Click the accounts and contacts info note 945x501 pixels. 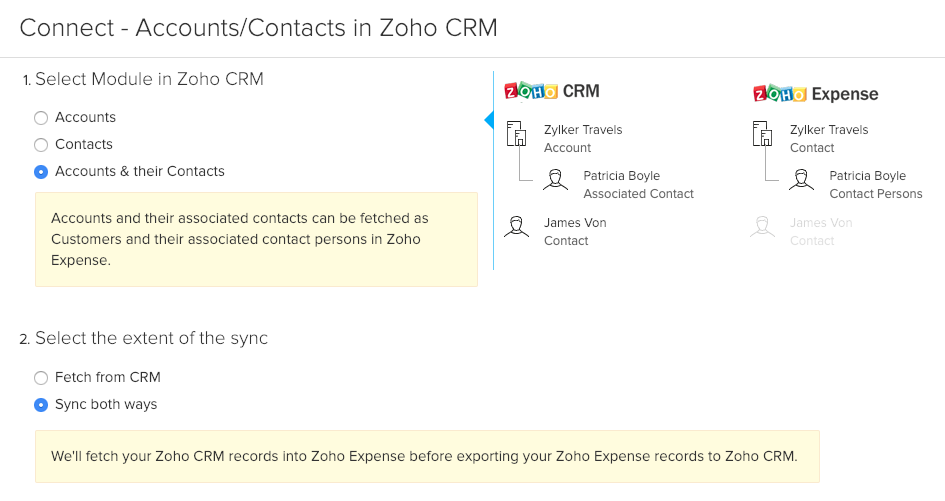[x=256, y=239]
